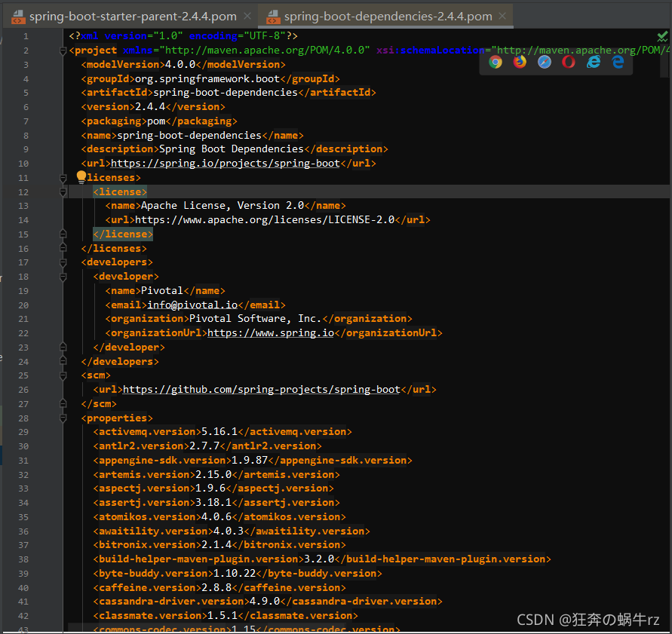Open the spring.io/projects/spring-boot URL link

226,164
